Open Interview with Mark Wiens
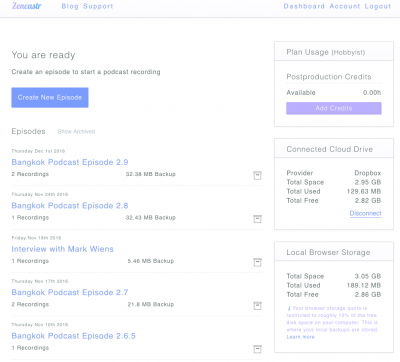Screen dimensions: 400x362 pyautogui.click(x=62, y=249)
